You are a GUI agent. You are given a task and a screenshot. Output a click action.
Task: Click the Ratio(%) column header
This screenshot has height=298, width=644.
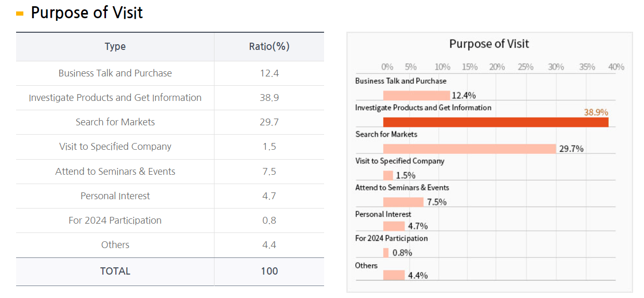pos(269,46)
